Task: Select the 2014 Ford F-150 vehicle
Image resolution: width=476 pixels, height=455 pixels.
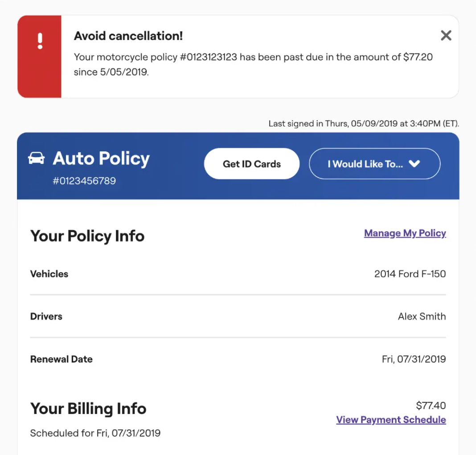Action: point(410,274)
